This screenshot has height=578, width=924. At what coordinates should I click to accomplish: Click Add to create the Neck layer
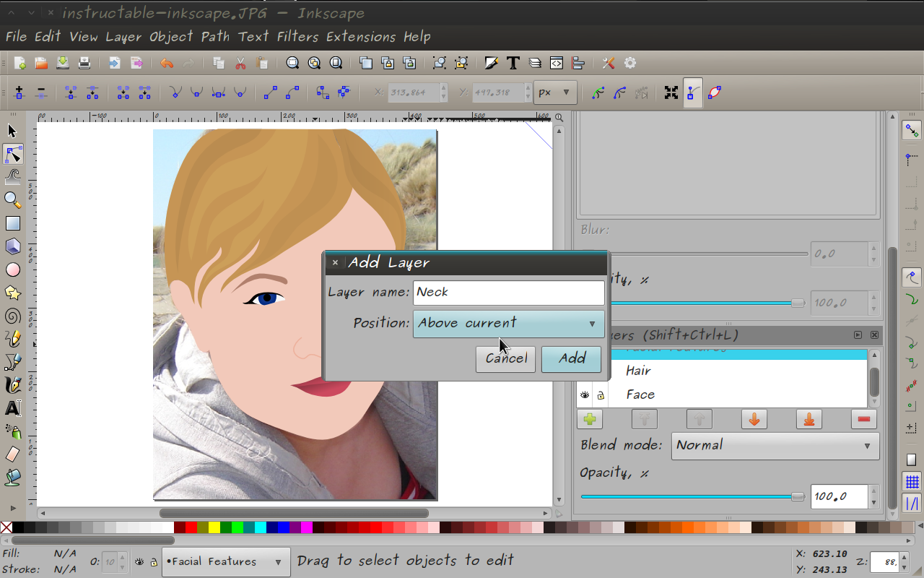[571, 358]
